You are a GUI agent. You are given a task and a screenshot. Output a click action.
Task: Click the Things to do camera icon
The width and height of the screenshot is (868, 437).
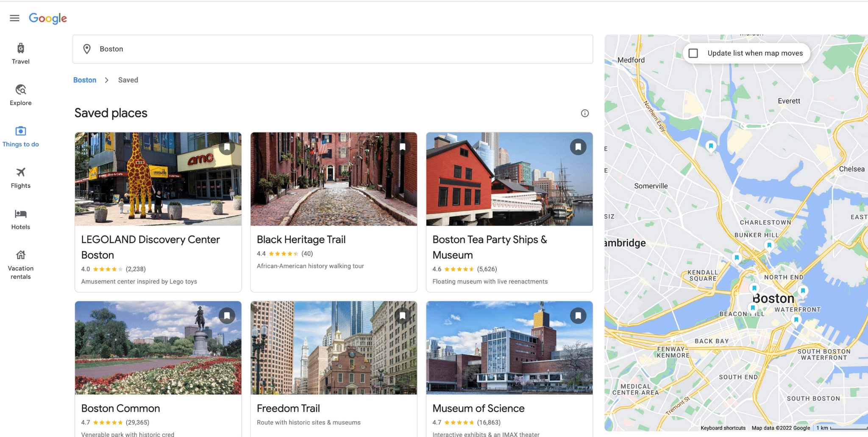[x=20, y=131]
